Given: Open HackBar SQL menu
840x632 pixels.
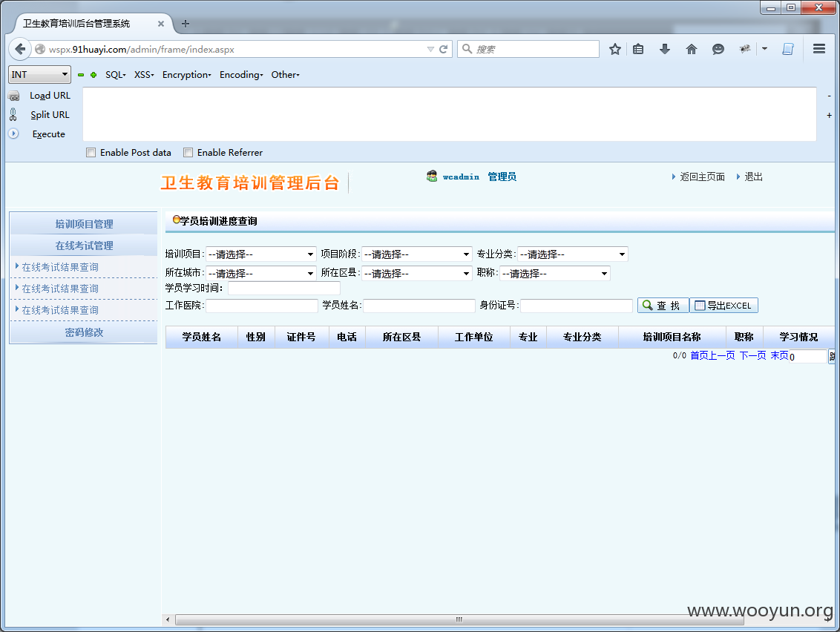Looking at the screenshot, I should [x=115, y=75].
